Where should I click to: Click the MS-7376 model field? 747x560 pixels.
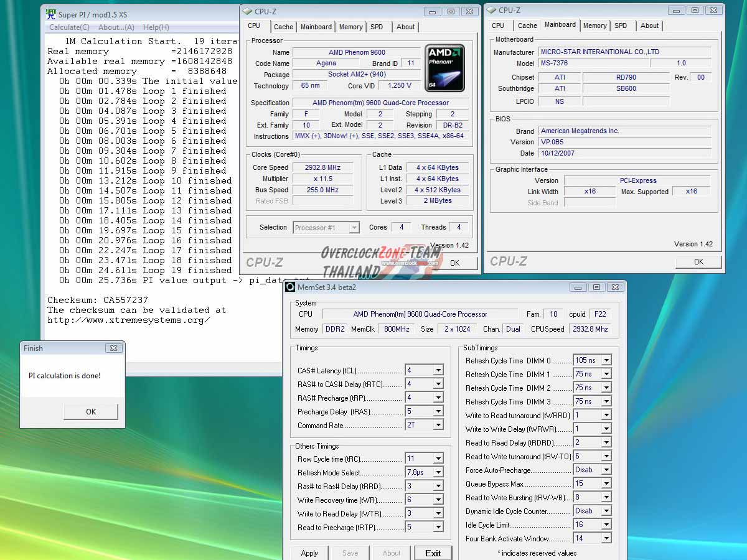click(594, 63)
